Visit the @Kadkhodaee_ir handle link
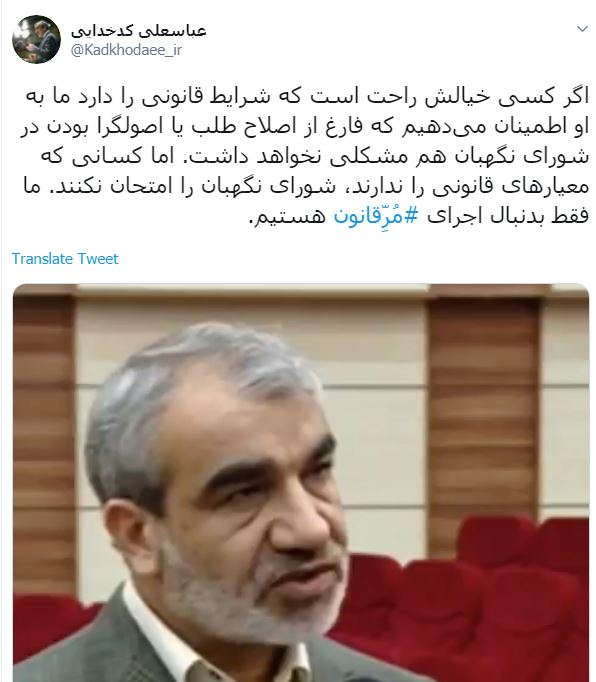 (x=126, y=50)
